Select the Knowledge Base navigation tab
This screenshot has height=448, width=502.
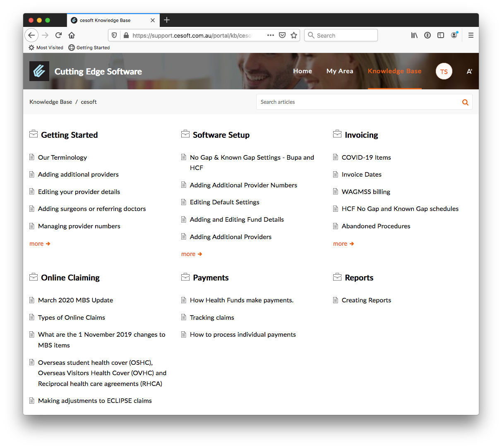point(395,71)
